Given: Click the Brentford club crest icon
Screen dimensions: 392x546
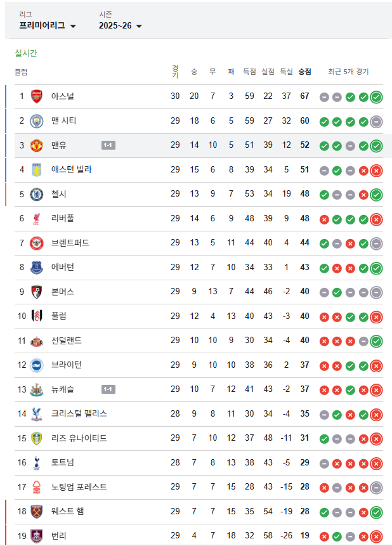Looking at the screenshot, I should (x=37, y=243).
